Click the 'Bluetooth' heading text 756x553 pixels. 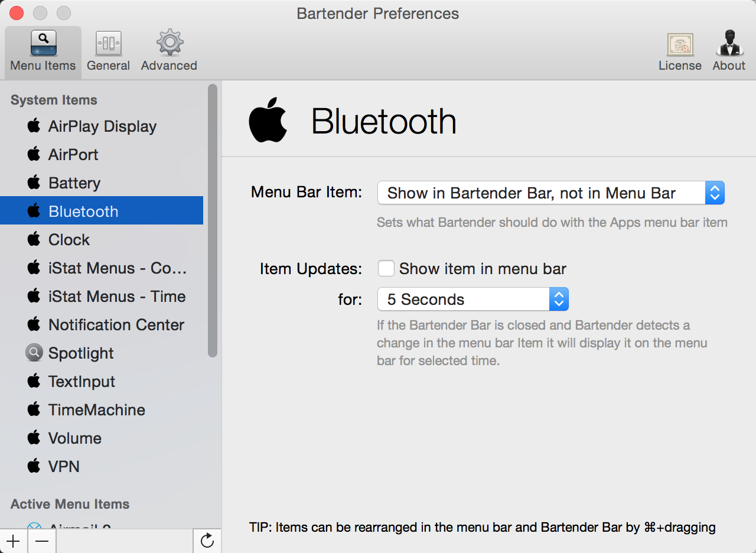pos(384,121)
